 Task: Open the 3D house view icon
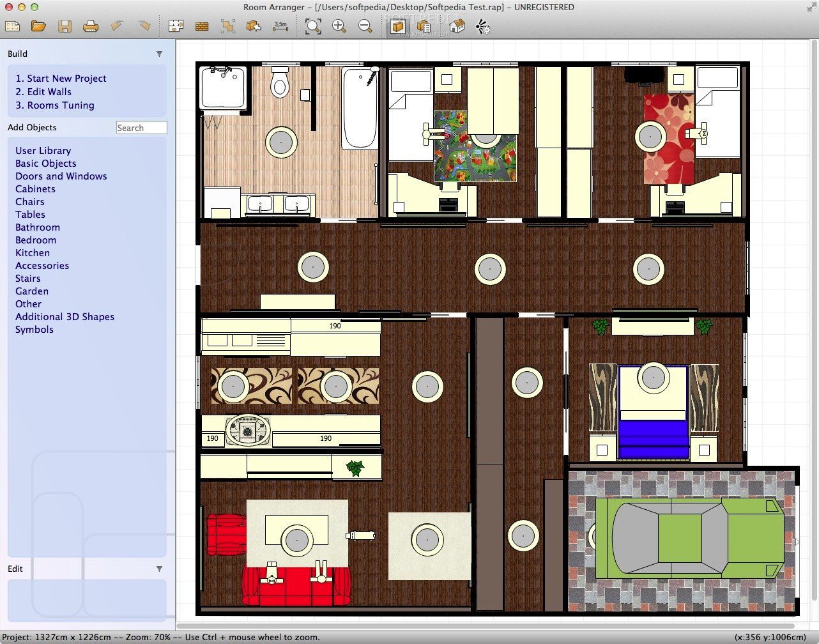pyautogui.click(x=457, y=26)
